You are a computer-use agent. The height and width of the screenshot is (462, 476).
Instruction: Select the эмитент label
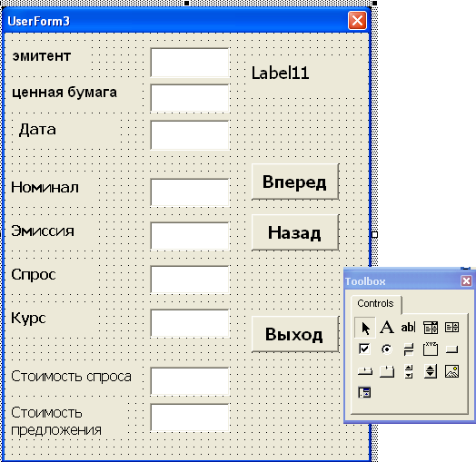[x=42, y=56]
